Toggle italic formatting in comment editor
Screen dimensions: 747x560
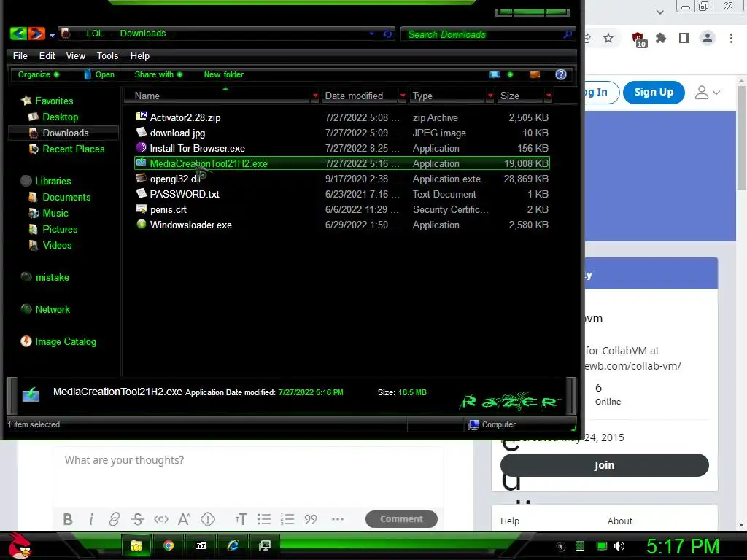click(91, 519)
